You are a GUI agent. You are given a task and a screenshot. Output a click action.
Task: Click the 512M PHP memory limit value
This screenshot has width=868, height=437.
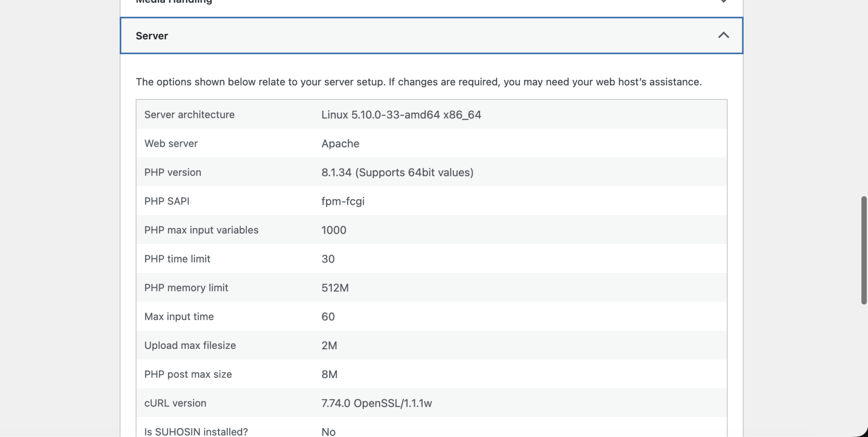pos(335,288)
